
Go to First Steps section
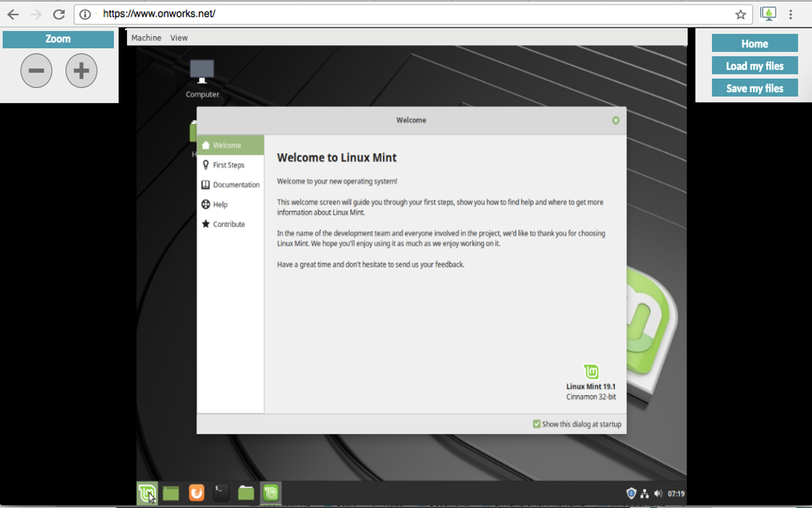(x=230, y=165)
